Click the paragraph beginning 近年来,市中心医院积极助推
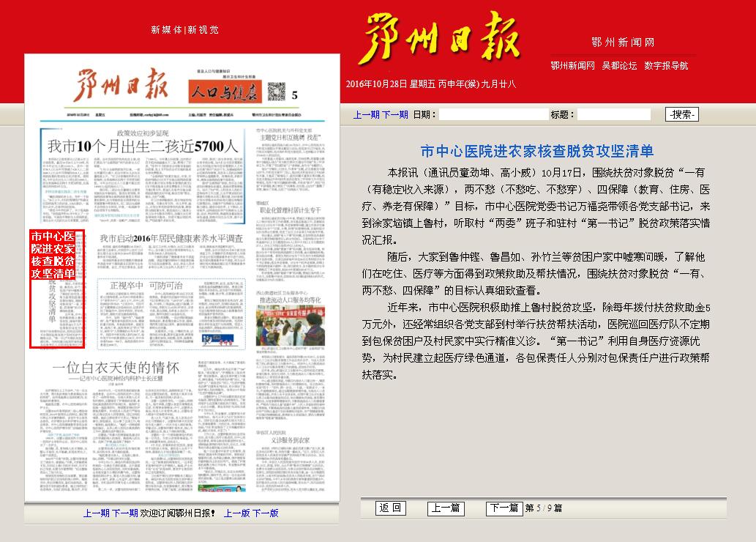This screenshot has height=542, width=756. coord(536,341)
